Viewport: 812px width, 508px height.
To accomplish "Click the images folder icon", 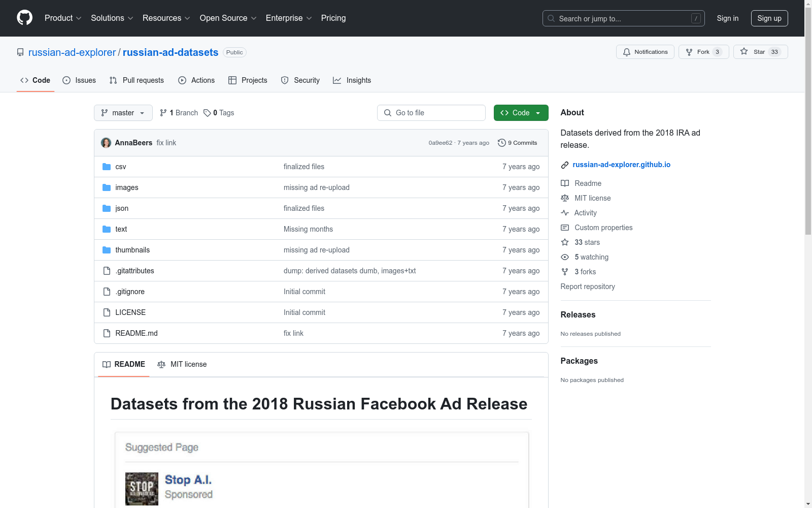I will (107, 187).
